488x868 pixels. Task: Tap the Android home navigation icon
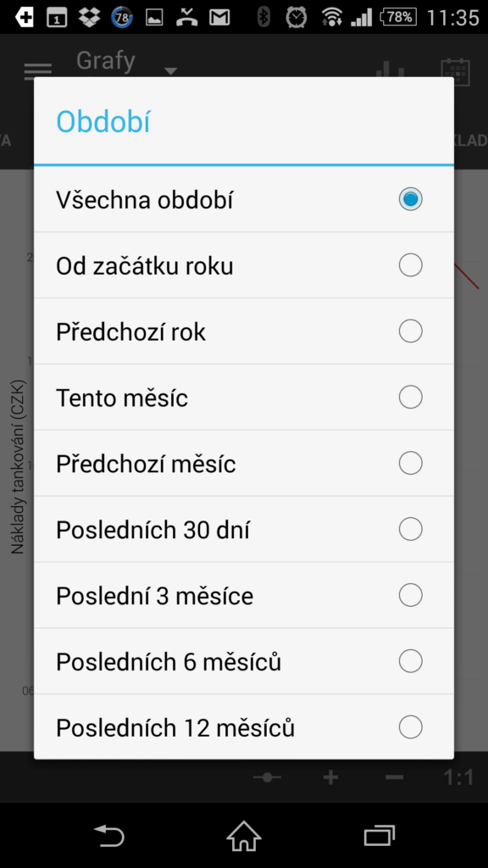click(x=243, y=835)
